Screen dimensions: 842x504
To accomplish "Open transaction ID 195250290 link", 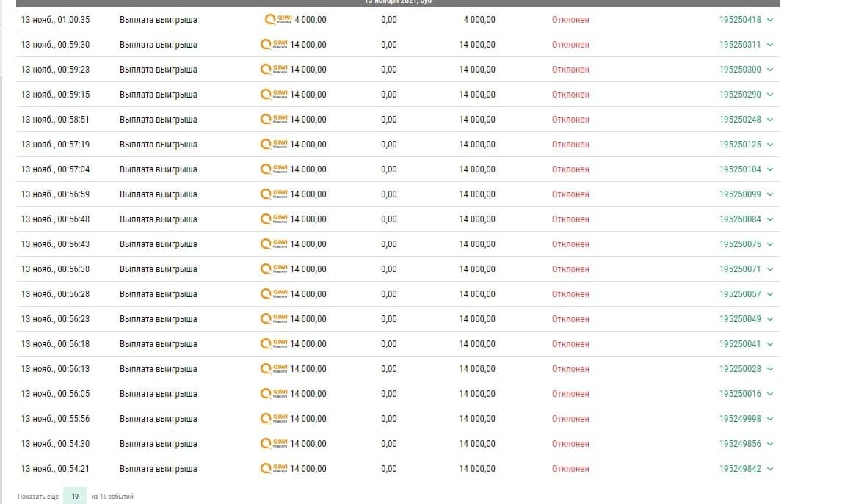I will coord(740,95).
